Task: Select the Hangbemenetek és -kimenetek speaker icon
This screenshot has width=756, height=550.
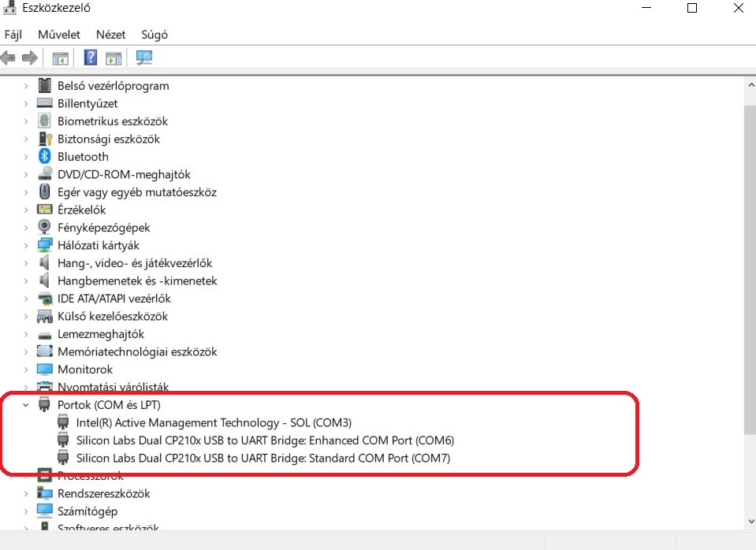Action: tap(44, 280)
